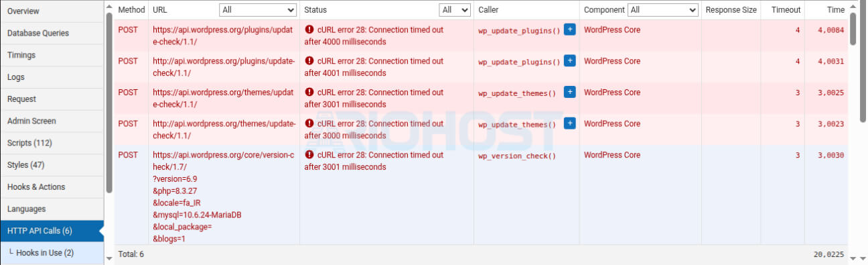
Task: Select the http themes update-check URL
Action: pos(224,129)
